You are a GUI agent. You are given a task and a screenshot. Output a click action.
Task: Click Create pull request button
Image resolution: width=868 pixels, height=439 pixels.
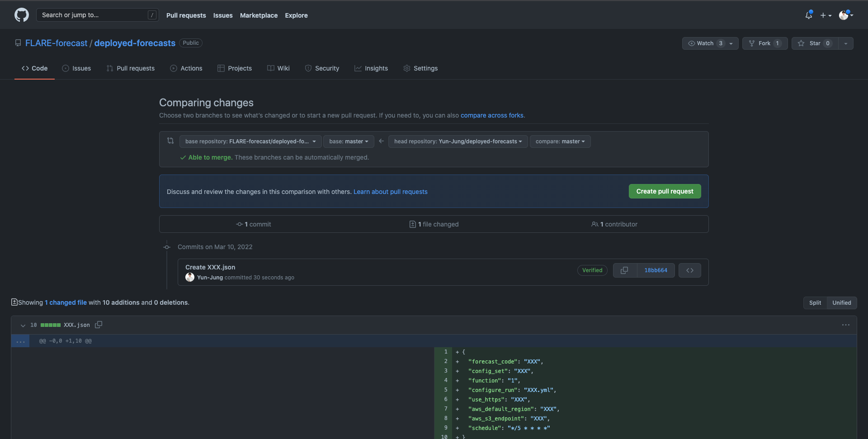point(665,191)
